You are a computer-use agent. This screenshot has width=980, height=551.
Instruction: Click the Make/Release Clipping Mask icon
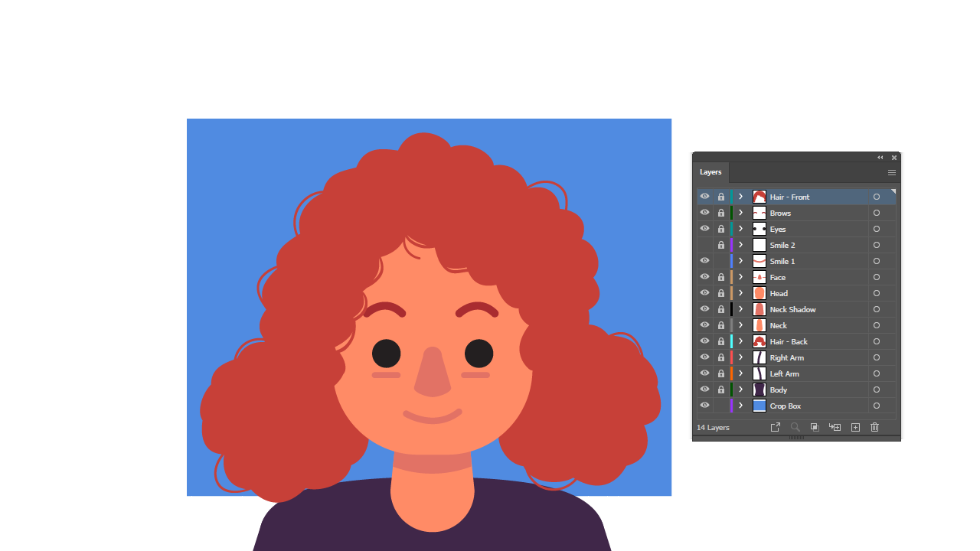[x=815, y=427]
